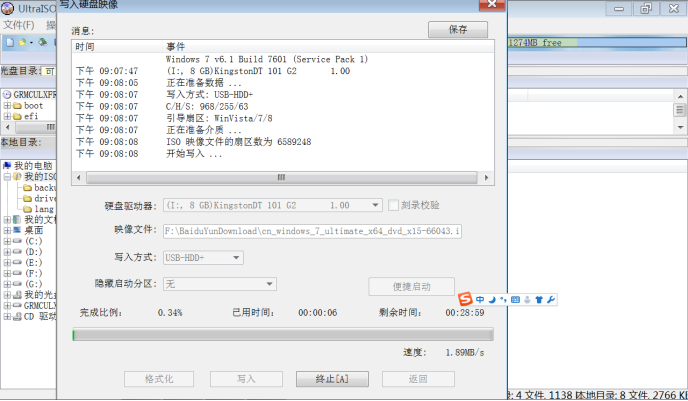688x401 pixels.
Task: Open the 写入方式 USB-HDD+ dropdown
Action: coord(236,258)
